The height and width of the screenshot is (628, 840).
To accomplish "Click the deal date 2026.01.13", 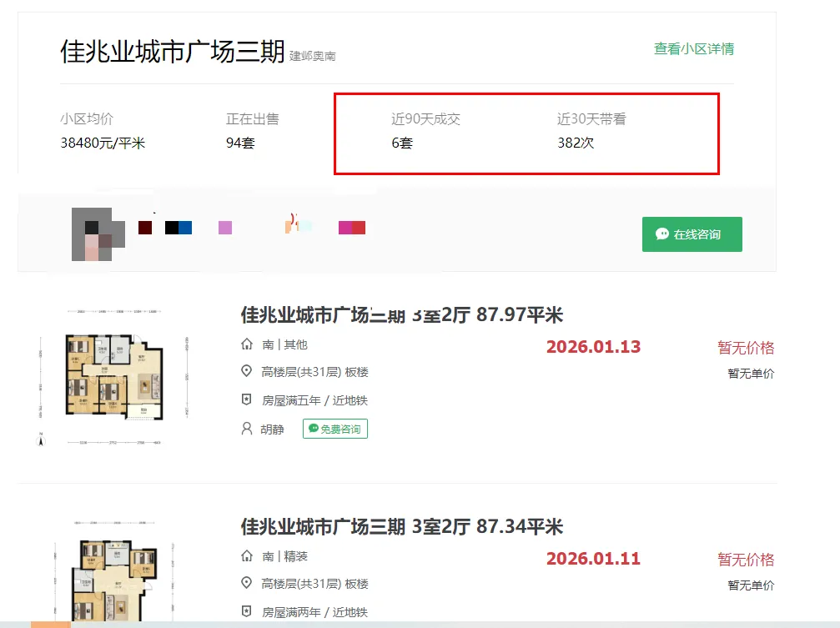I will coord(593,347).
